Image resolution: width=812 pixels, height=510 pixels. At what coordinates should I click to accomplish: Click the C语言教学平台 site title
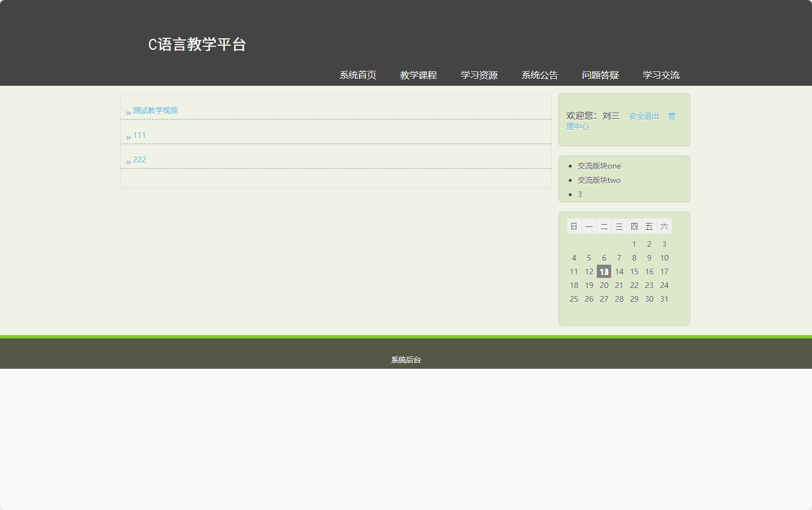pos(197,45)
